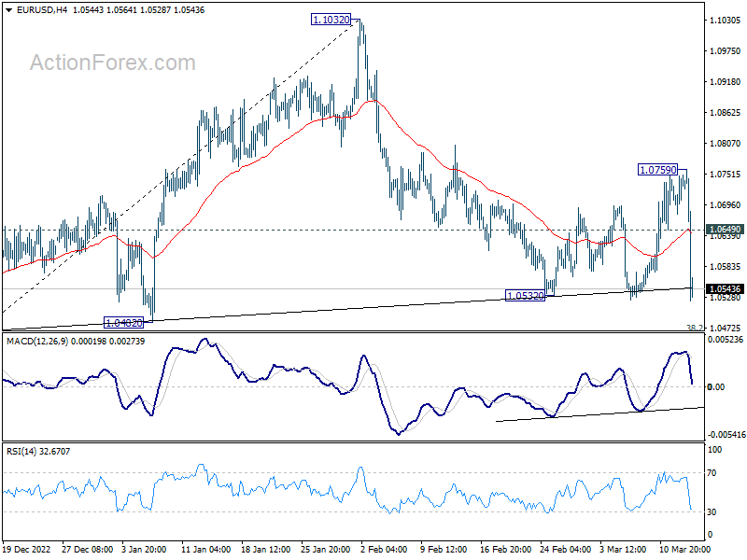Click the RSI 30 level label
This screenshot has height=560, width=747.
[712, 511]
